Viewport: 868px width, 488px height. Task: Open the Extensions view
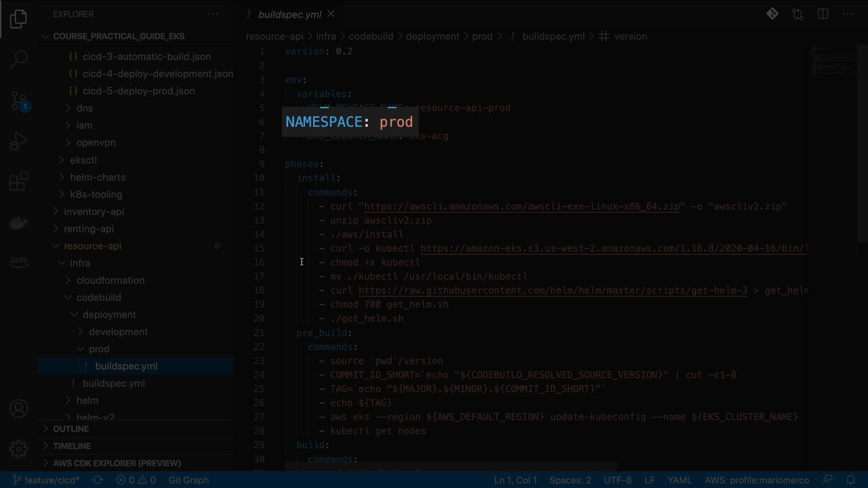pos(19,182)
